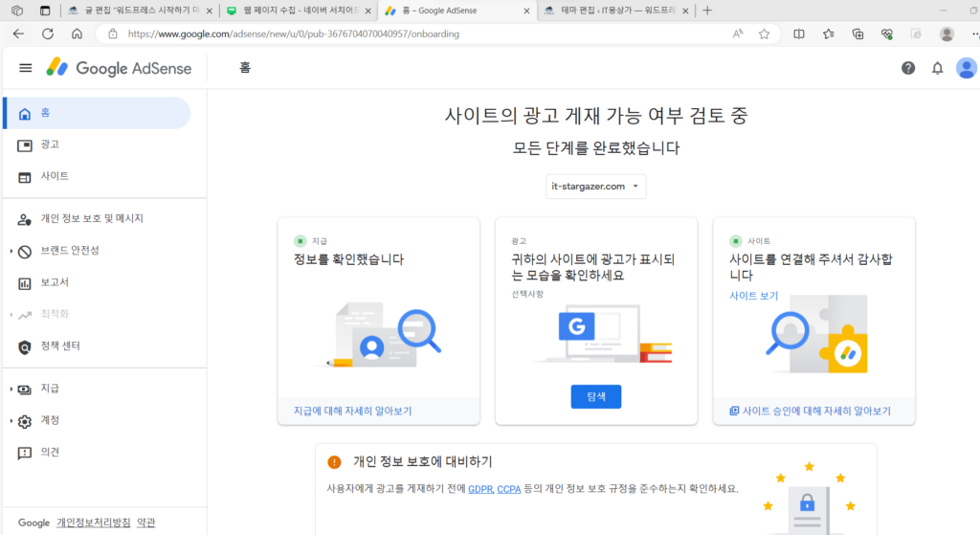Viewport: 980px width, 535px height.
Task: Open 약관 footer link
Action: click(x=145, y=523)
